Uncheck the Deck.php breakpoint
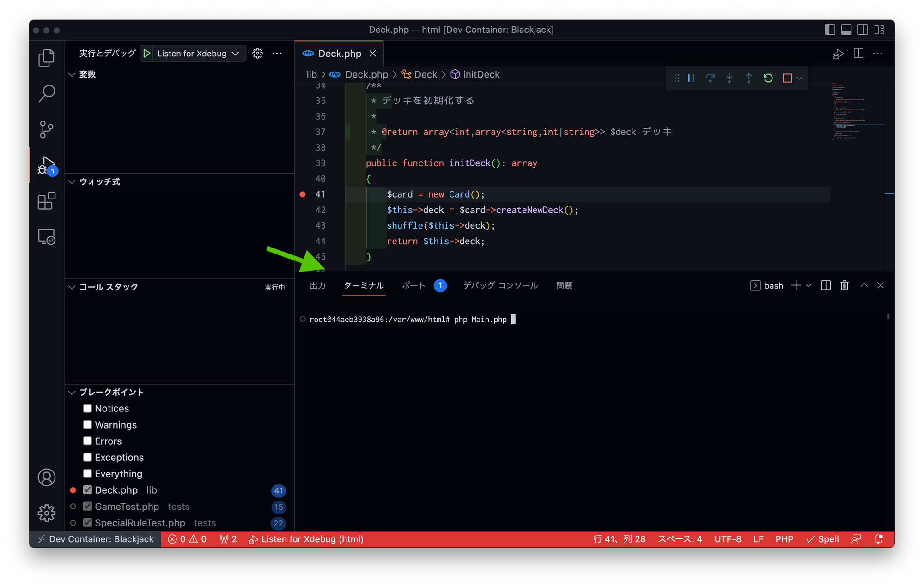This screenshot has width=924, height=586. (x=87, y=490)
